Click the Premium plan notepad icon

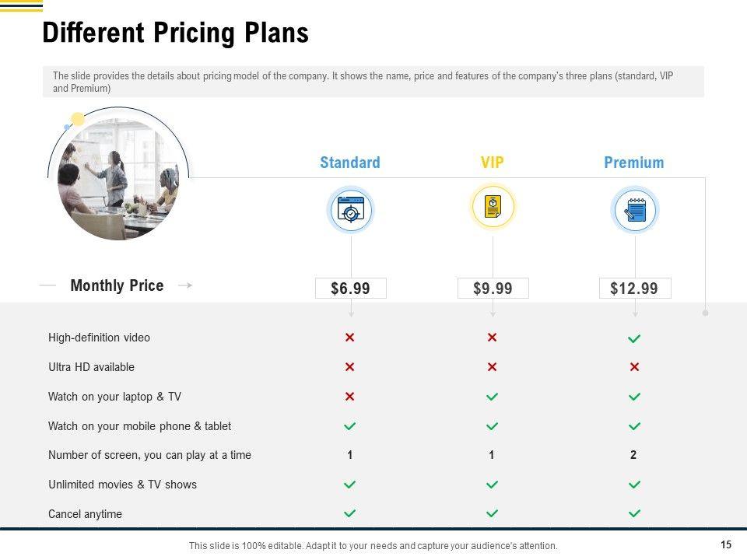[x=635, y=210]
